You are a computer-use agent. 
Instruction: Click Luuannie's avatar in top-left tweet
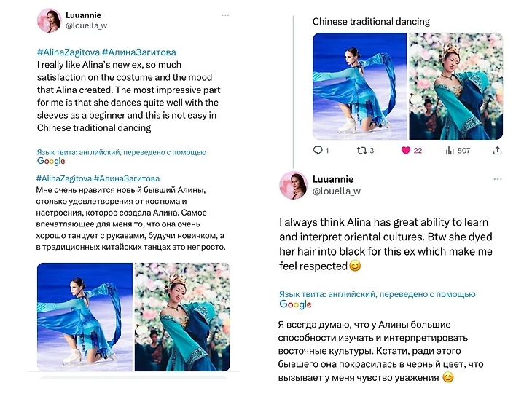click(x=49, y=21)
